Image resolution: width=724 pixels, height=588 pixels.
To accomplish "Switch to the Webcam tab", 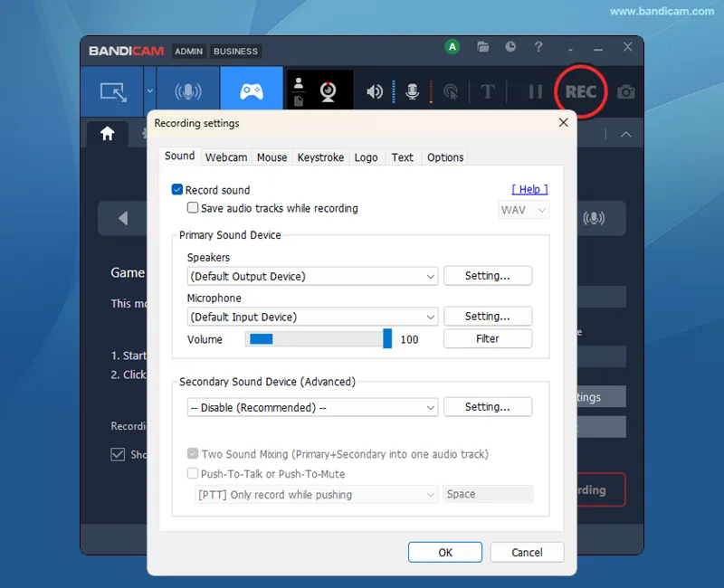I will (x=225, y=157).
